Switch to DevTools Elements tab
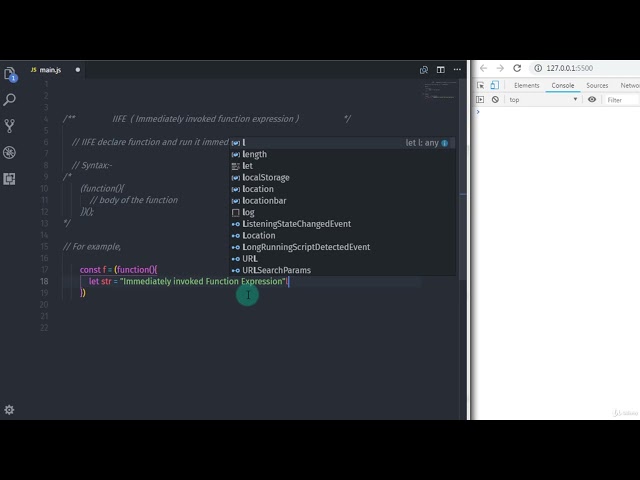640x480 pixels. point(527,85)
